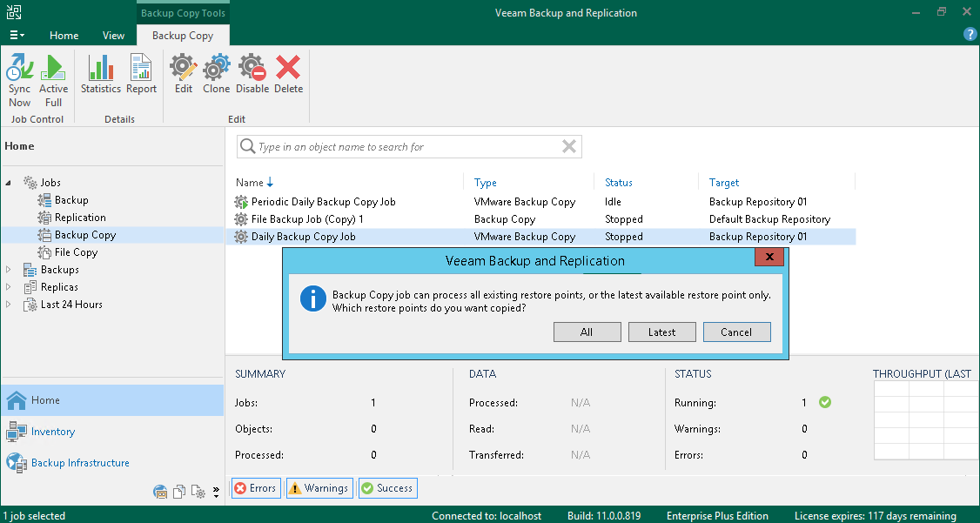Click the Idle status cell
Viewport: 980px width, 523px height.
tap(613, 202)
